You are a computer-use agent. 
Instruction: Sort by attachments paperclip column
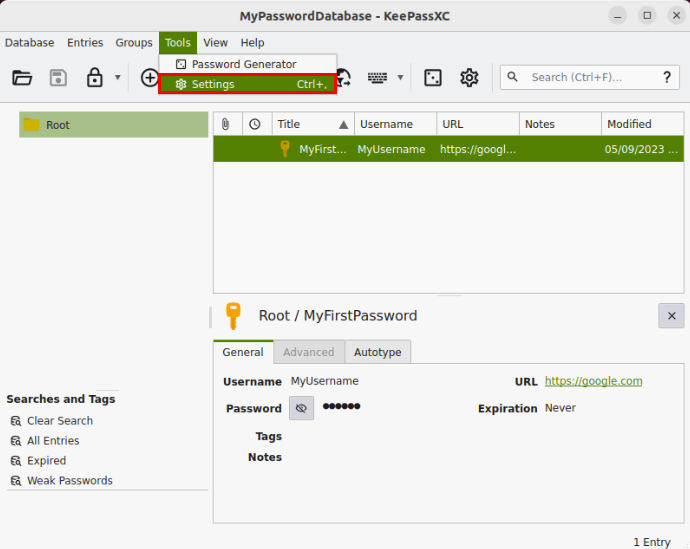point(225,124)
